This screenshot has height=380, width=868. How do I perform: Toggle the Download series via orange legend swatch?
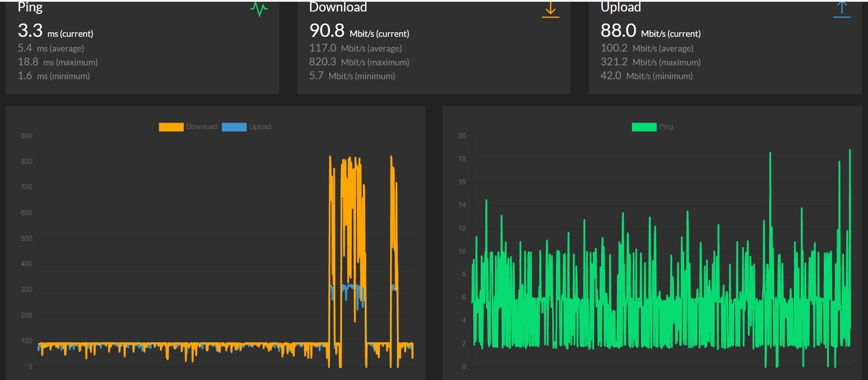171,127
